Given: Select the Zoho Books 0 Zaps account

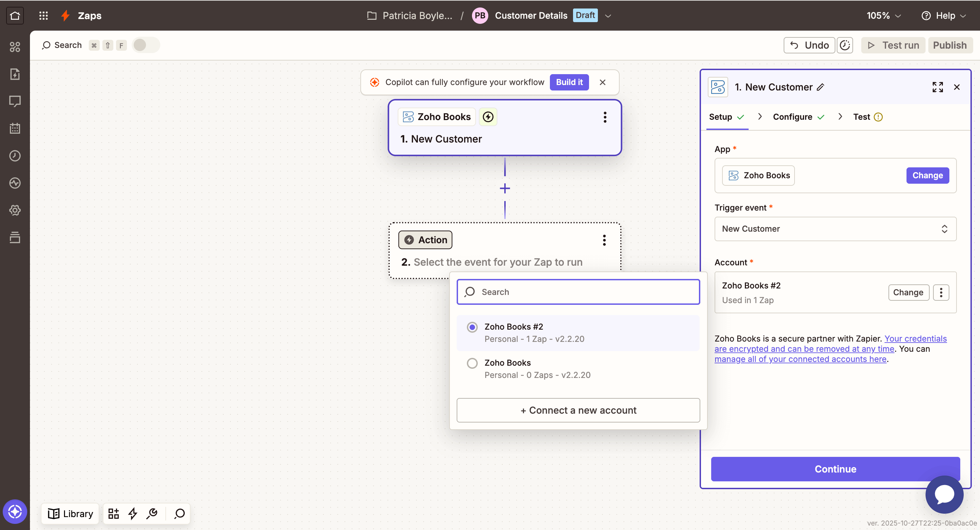Looking at the screenshot, I should coord(472,363).
